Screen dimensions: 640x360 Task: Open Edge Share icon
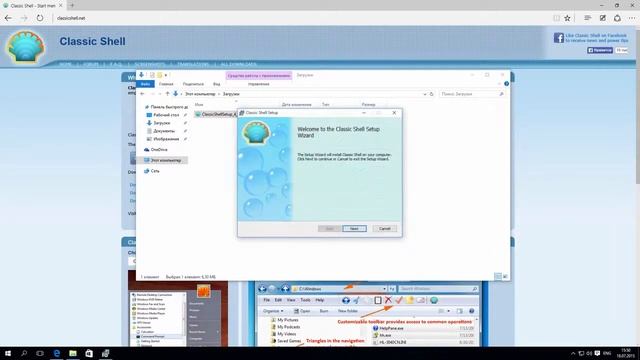[617, 18]
